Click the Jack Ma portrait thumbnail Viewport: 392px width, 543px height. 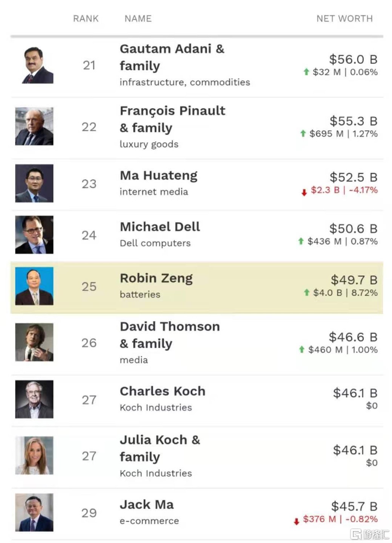click(34, 512)
